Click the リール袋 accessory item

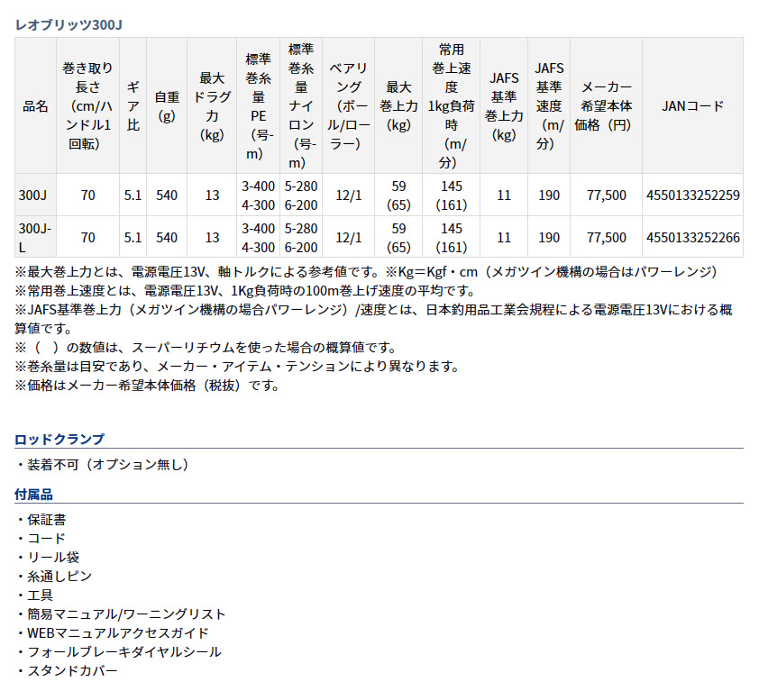48,558
